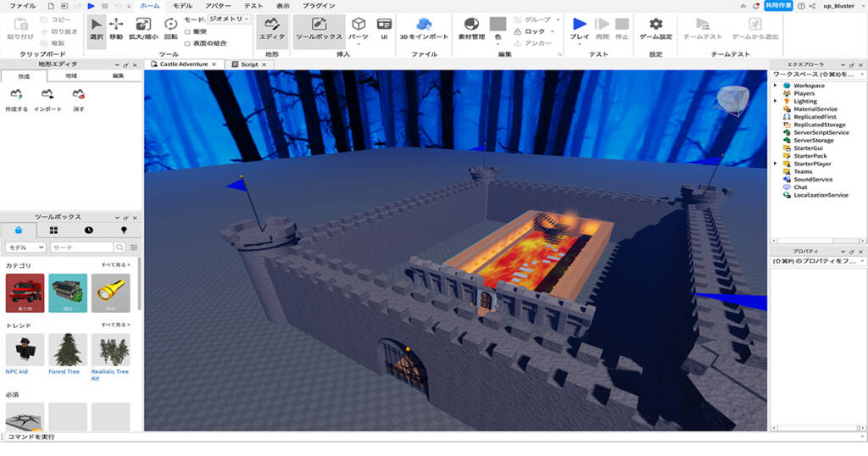Click the view orientation cube gizmo

pos(733,101)
